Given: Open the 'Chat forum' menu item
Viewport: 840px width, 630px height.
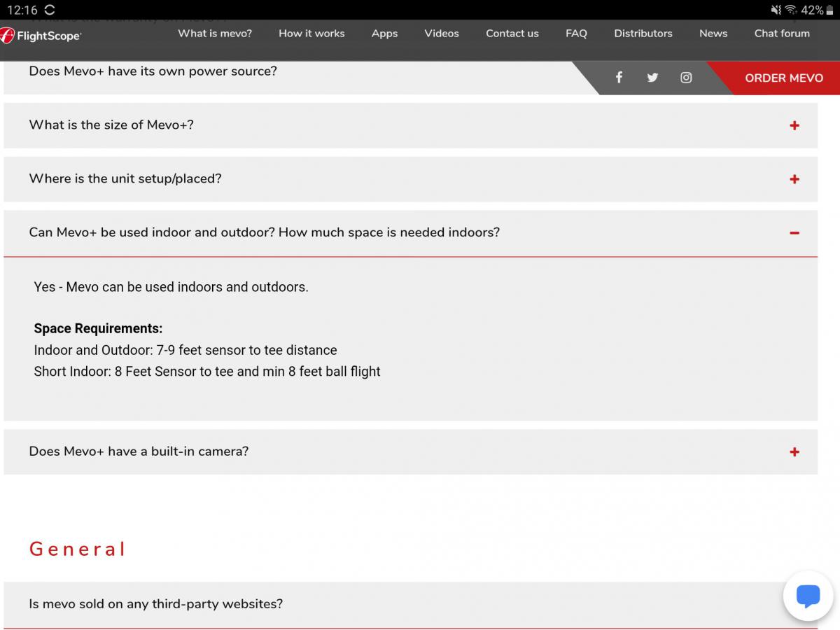Looking at the screenshot, I should tap(782, 33).
